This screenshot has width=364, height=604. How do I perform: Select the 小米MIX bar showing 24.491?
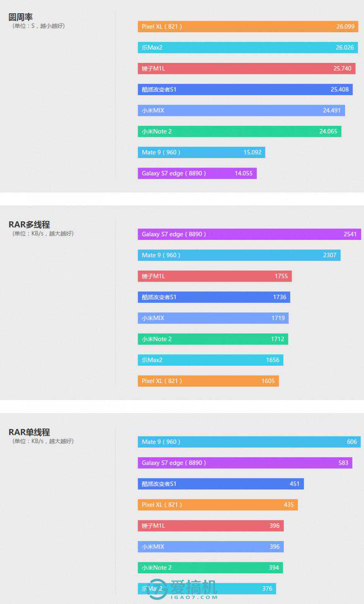tap(241, 110)
